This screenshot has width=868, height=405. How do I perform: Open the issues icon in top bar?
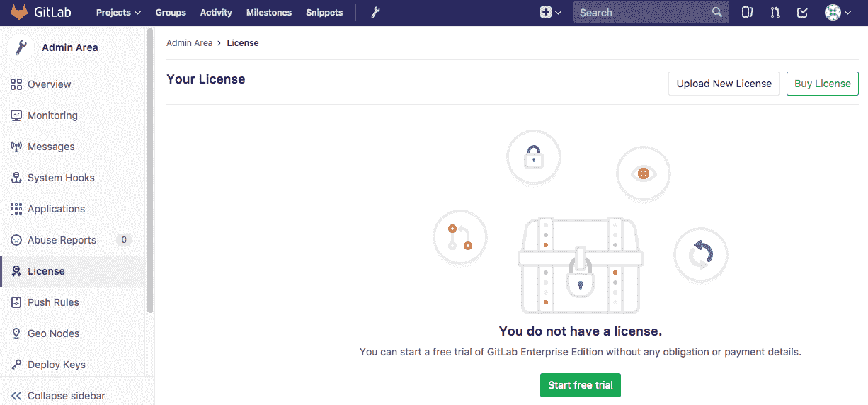(747, 12)
